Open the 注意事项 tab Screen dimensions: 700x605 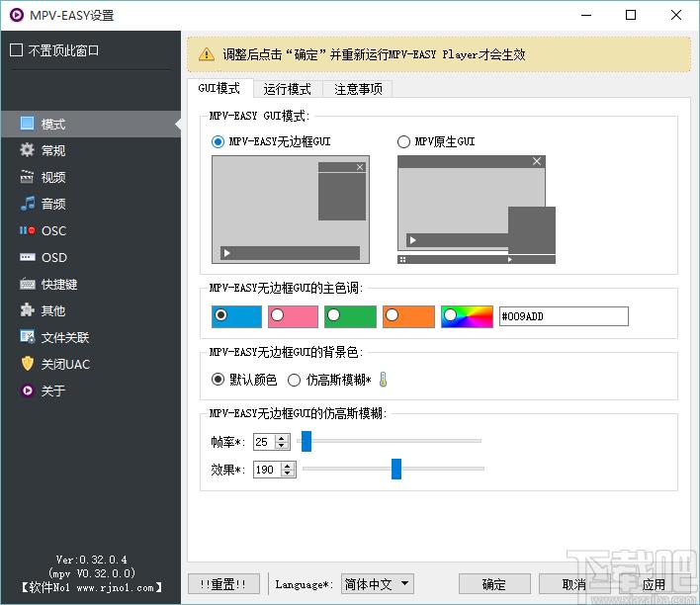point(357,89)
